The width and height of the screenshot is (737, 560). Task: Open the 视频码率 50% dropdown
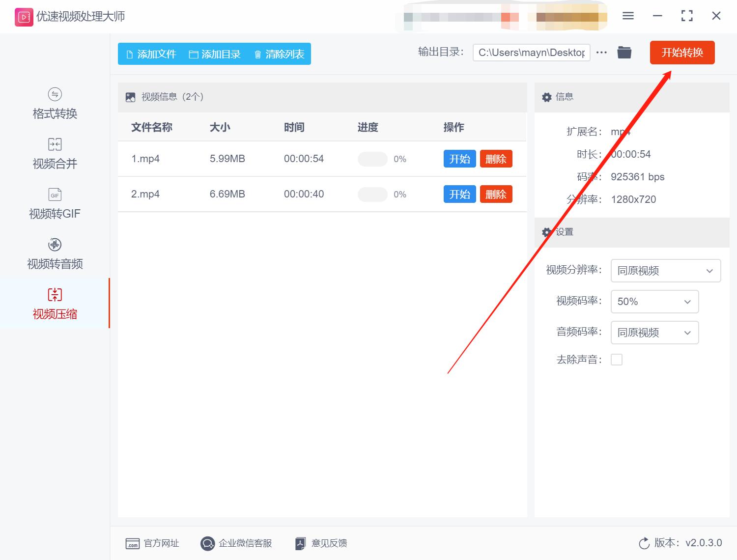tap(654, 302)
